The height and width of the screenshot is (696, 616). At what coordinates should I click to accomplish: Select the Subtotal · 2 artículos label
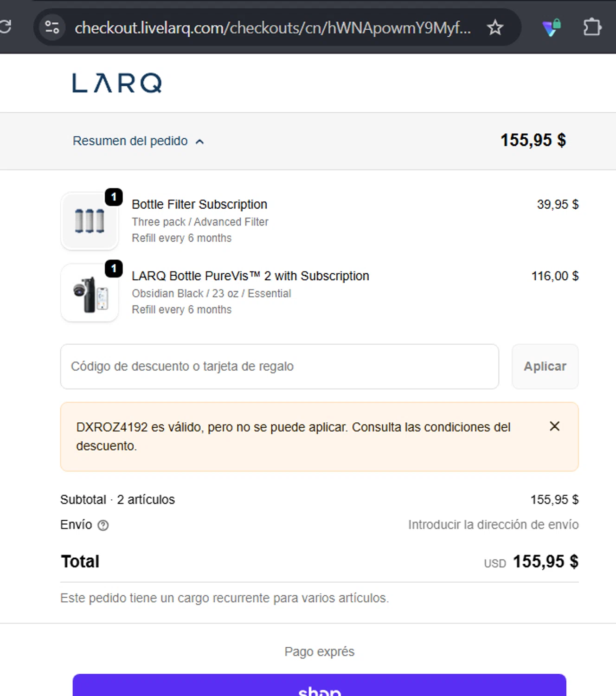point(117,500)
